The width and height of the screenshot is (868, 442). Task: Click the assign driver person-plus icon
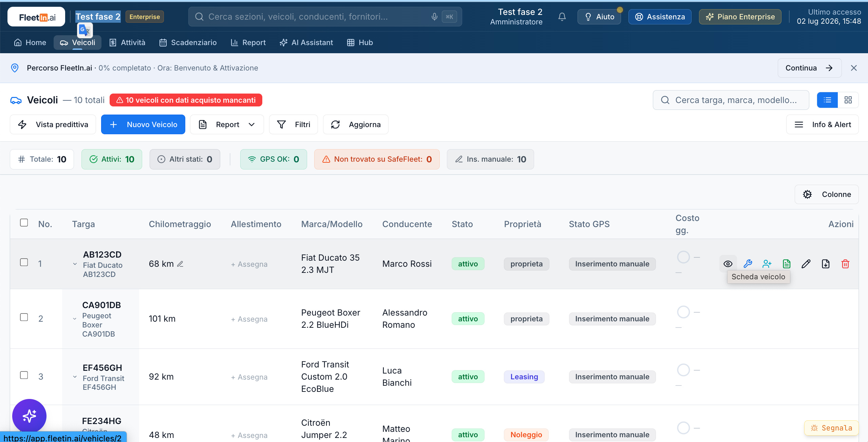click(x=767, y=264)
